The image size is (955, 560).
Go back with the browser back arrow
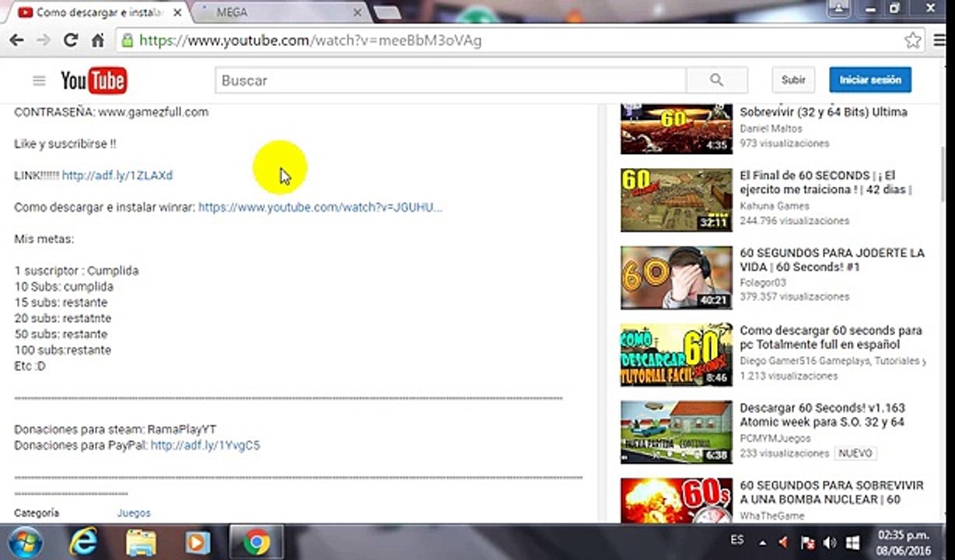pyautogui.click(x=16, y=40)
